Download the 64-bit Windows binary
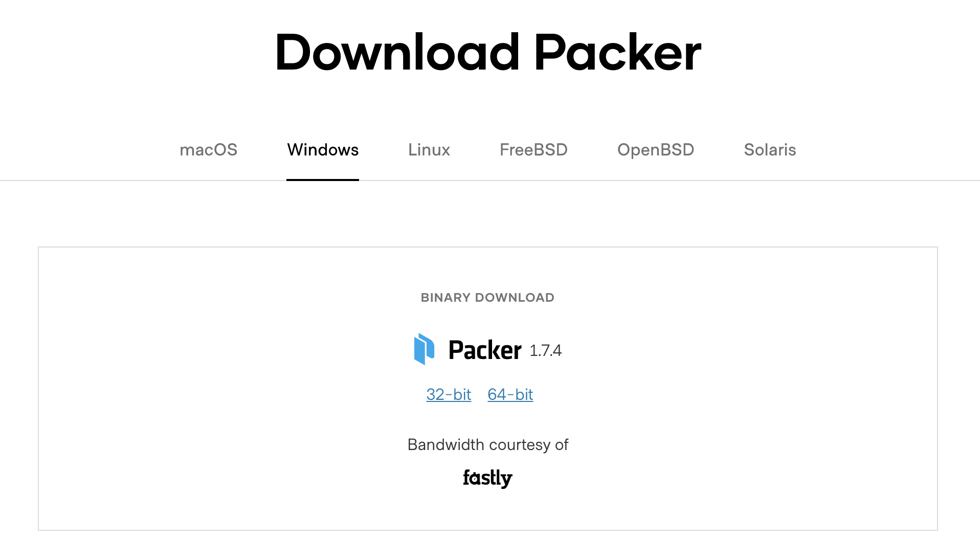 [510, 394]
